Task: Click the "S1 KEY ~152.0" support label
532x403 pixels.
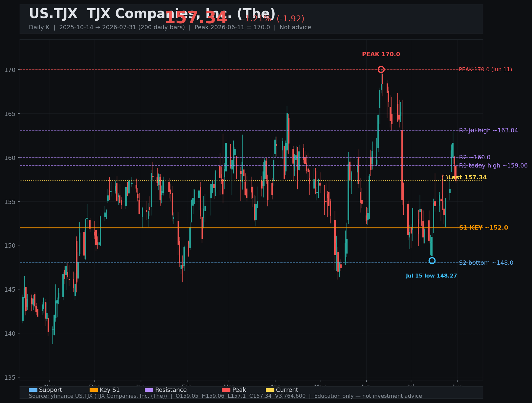Action: pyautogui.click(x=483, y=228)
